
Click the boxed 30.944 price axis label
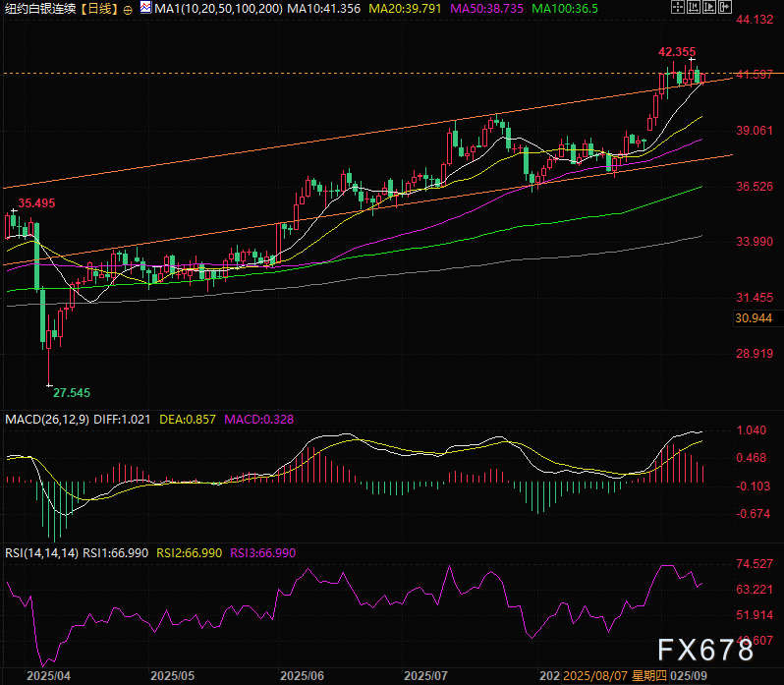(x=754, y=317)
